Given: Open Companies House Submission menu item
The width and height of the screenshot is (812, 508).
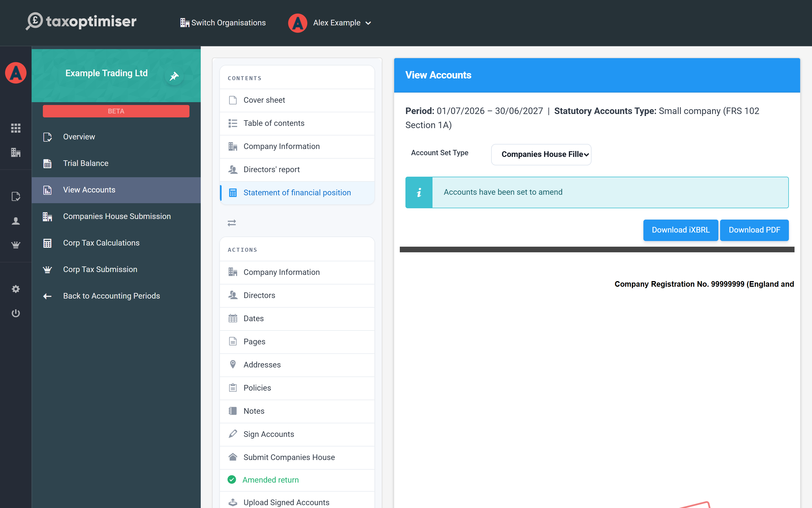Looking at the screenshot, I should click(x=116, y=216).
